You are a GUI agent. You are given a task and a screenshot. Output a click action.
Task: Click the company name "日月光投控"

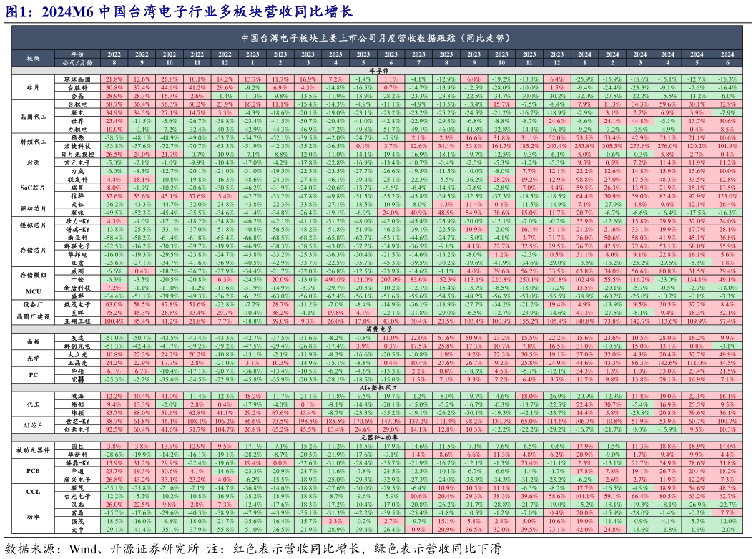pyautogui.click(x=78, y=155)
